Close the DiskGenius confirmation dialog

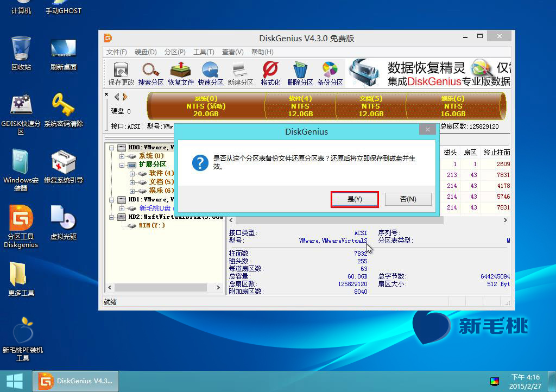click(x=428, y=129)
